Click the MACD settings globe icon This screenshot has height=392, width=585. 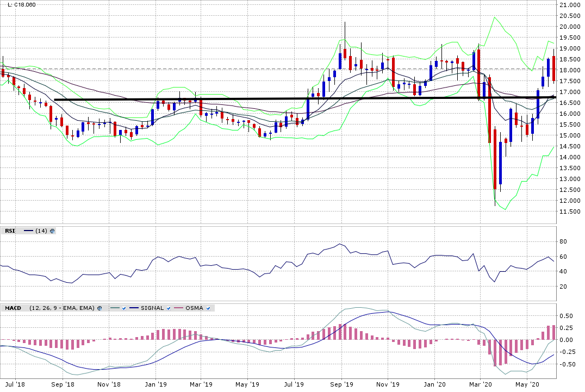pos(99,308)
